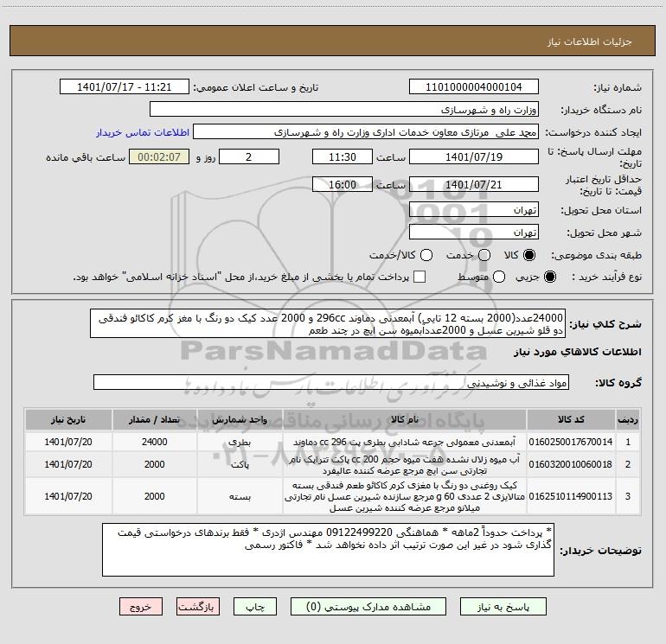Click the announcement date field 1401/07/17 - 11:21
Image resolution: width=666 pixels, height=644 pixels.
click(125, 86)
